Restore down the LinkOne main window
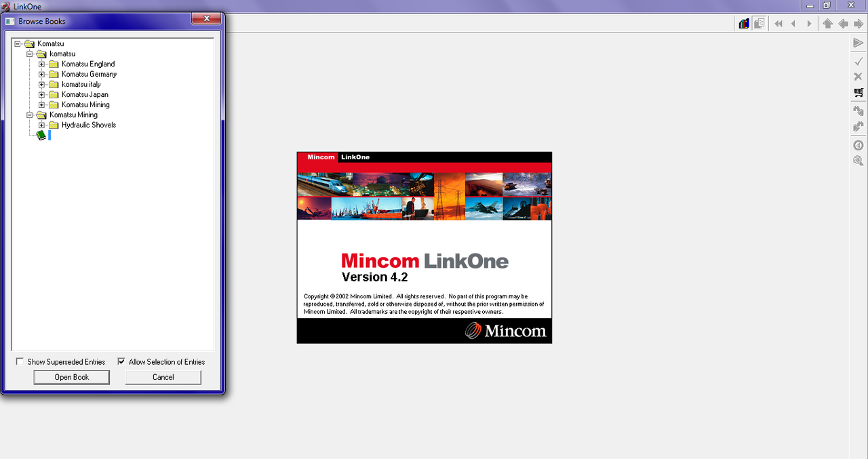The image size is (868, 459). click(x=827, y=5)
